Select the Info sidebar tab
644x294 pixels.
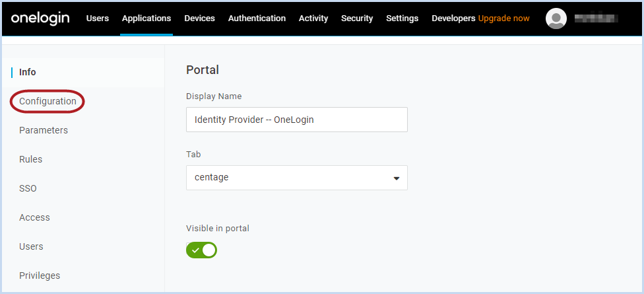tap(28, 72)
